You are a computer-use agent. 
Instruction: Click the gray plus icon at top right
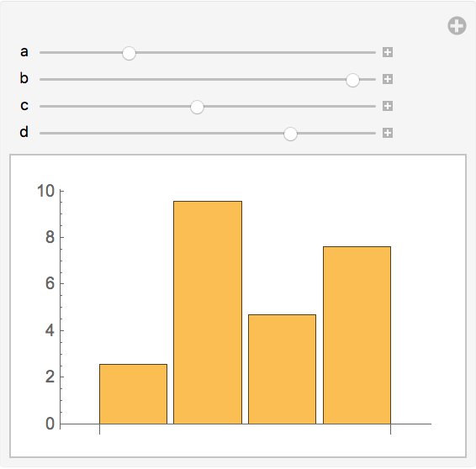tap(457, 26)
